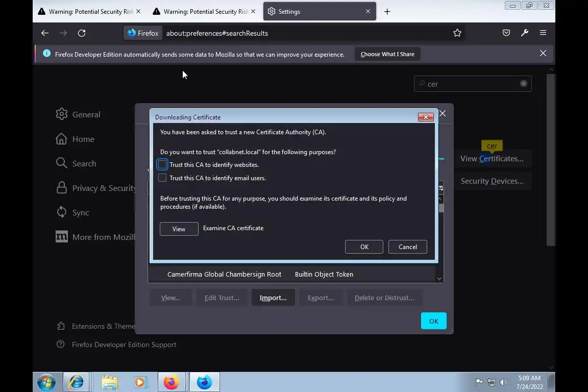The image size is (588, 392).
Task: Bookmark this page with the star icon
Action: tap(457, 33)
